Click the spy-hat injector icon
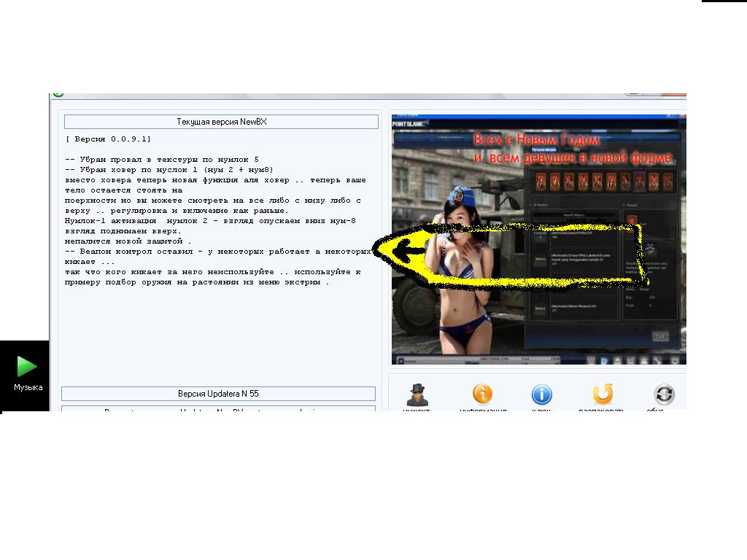This screenshot has height=560, width=747. 418,394
